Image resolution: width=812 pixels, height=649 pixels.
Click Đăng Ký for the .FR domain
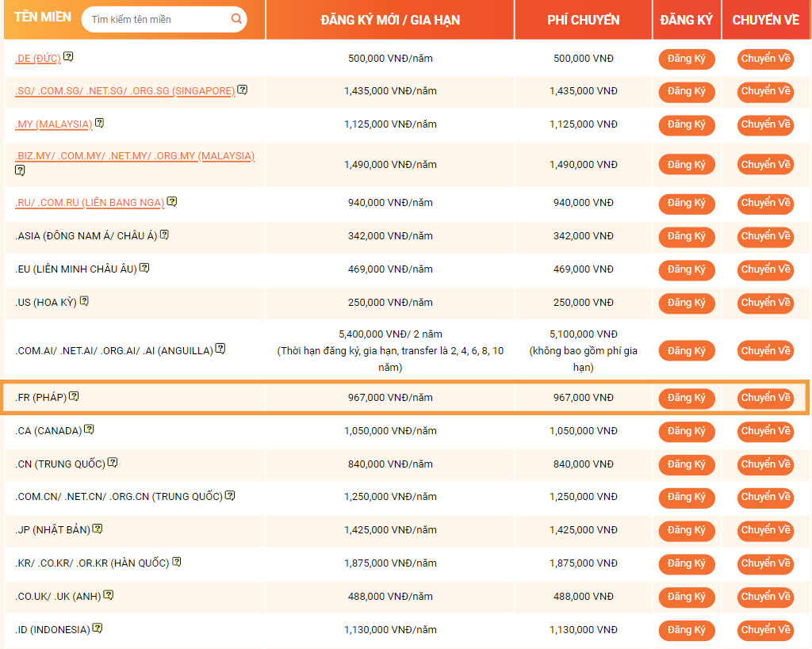(686, 398)
